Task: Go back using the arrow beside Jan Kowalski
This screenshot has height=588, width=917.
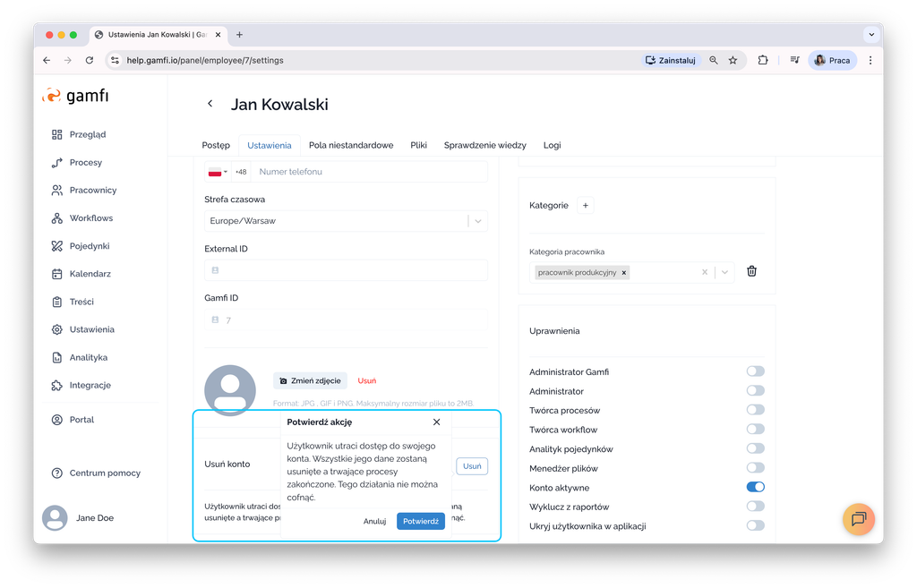Action: [210, 104]
